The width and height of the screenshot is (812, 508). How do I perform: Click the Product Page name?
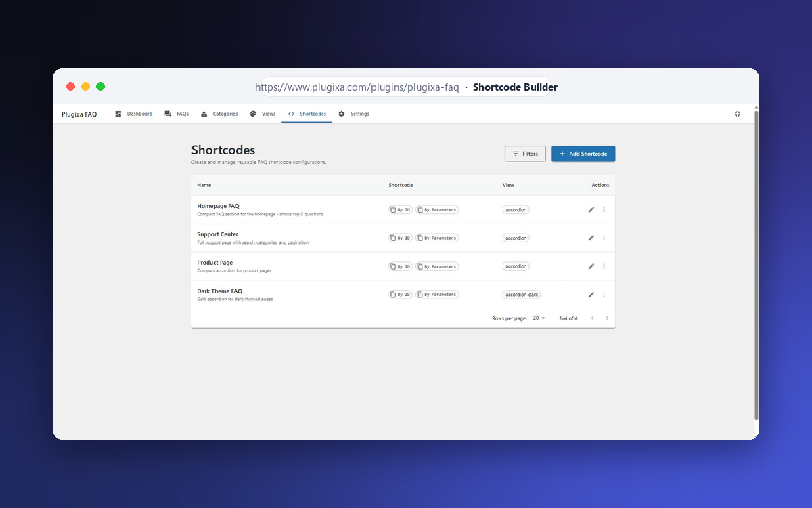[215, 263]
